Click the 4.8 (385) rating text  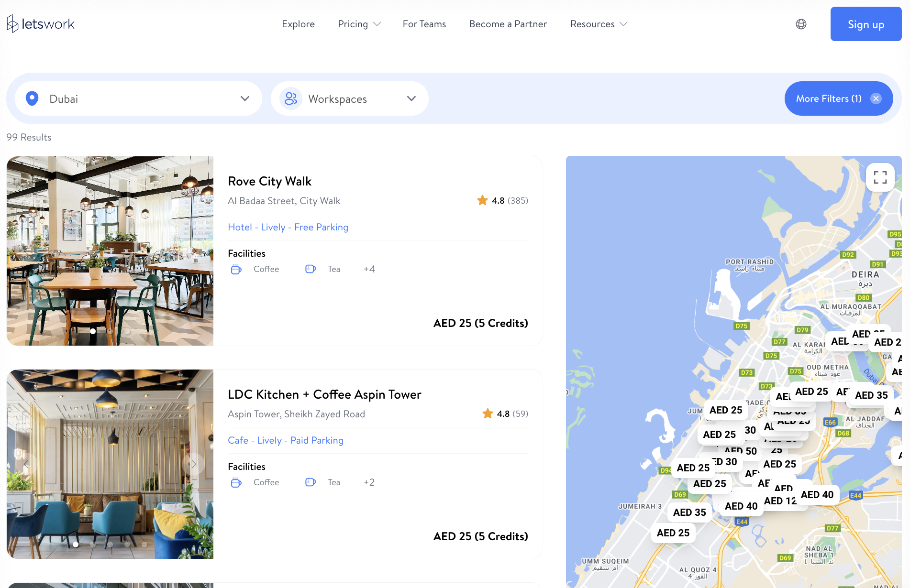click(x=510, y=200)
